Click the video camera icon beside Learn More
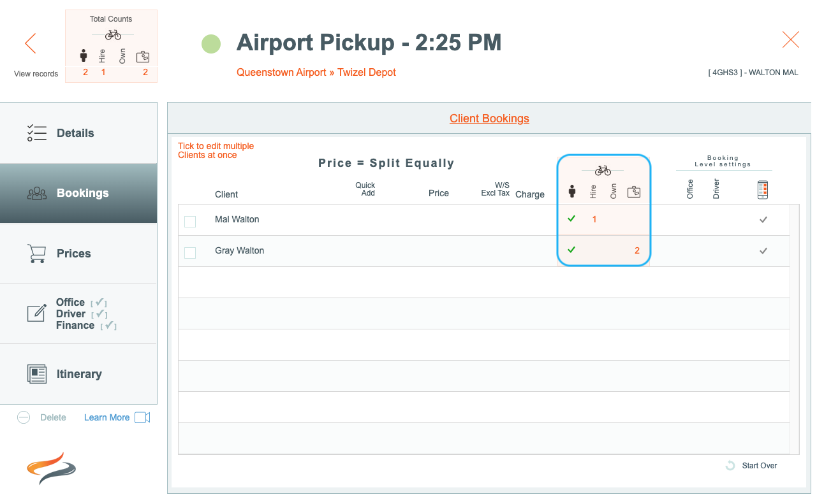The height and width of the screenshot is (504, 824). coord(143,417)
